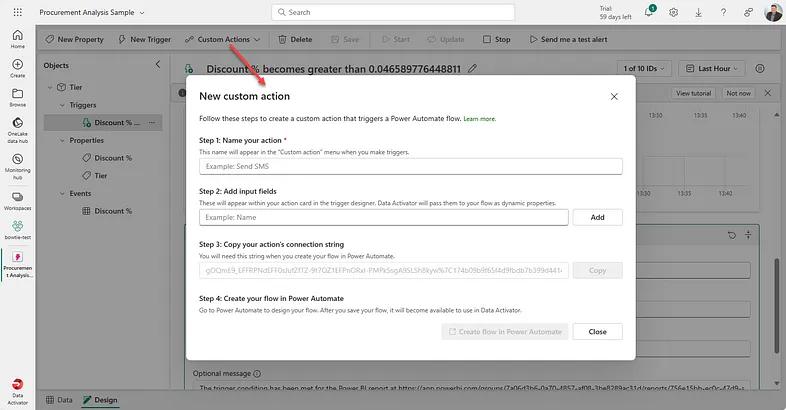The width and height of the screenshot is (786, 410).
Task: Open the user profile avatar
Action: pos(773,13)
